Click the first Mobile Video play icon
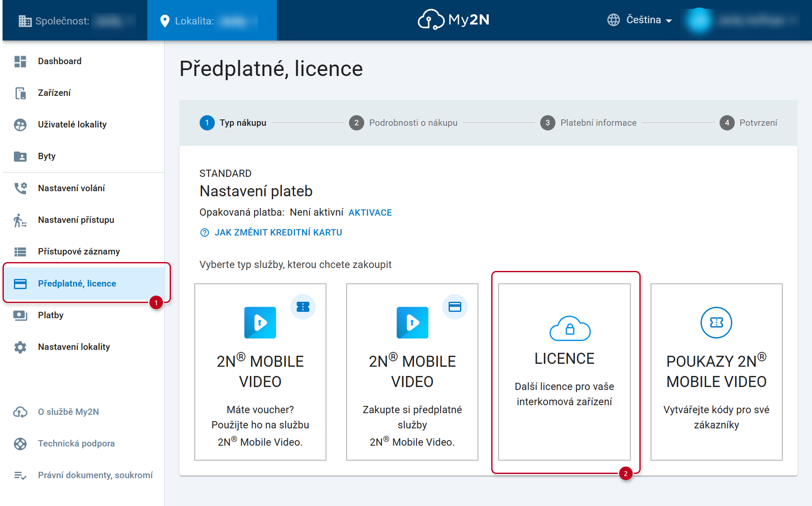The image size is (812, 506). (x=260, y=322)
